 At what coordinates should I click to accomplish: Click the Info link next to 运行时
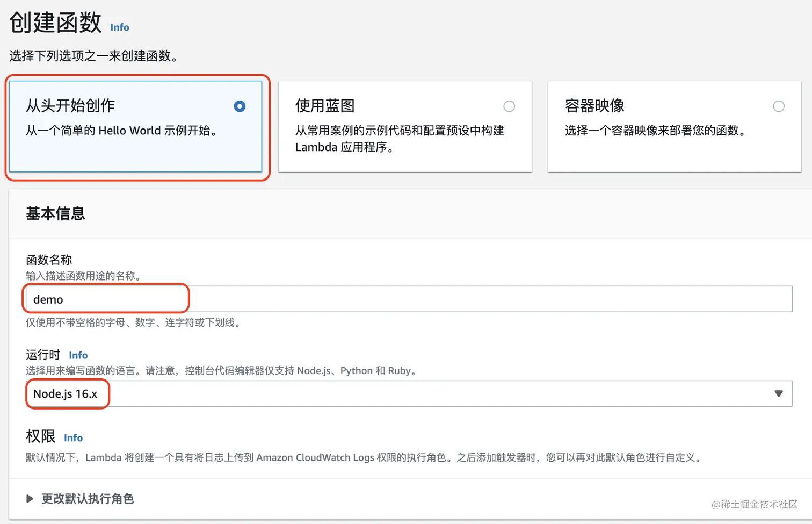(x=78, y=355)
